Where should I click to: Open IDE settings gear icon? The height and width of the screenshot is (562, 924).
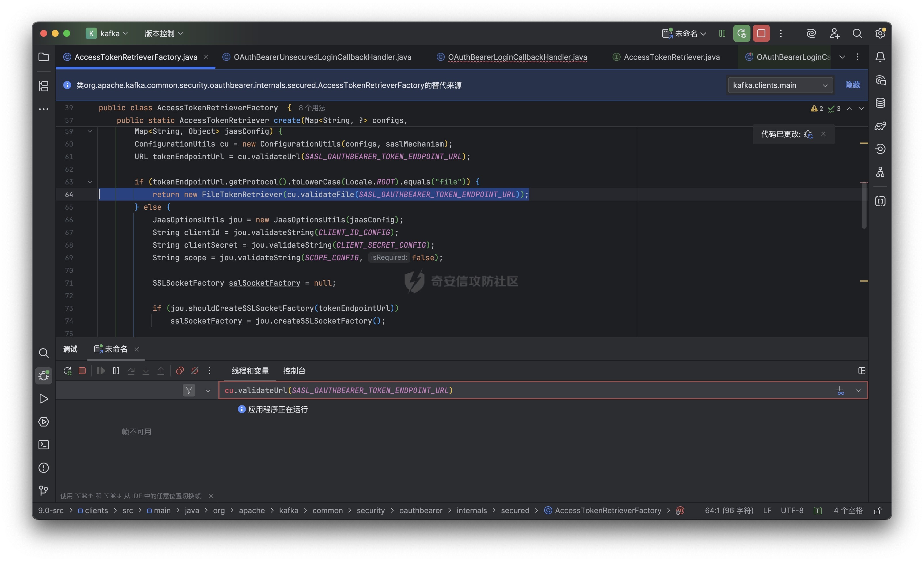click(x=880, y=33)
